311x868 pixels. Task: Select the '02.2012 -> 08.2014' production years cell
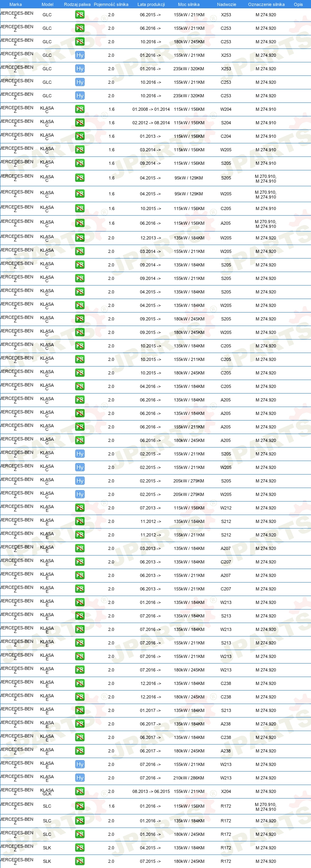point(151,123)
